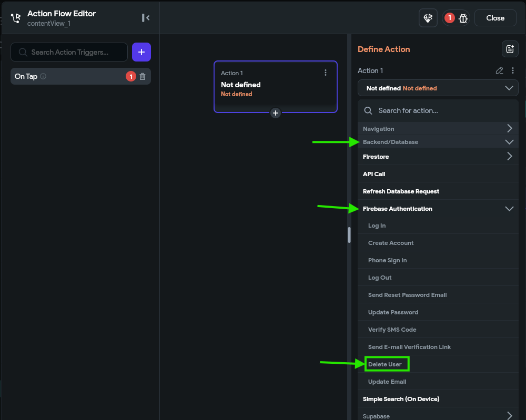Click the magnifier in Search for action
Screen dimensions: 526x420
(368, 110)
